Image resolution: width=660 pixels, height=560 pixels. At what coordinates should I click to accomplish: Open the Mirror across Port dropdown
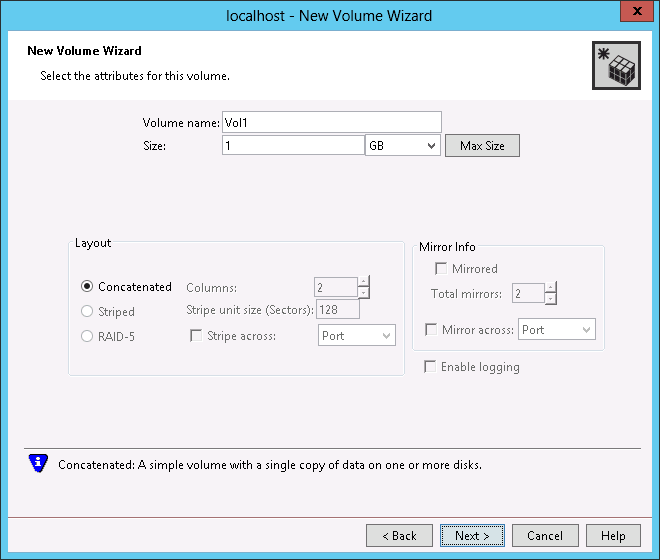click(x=556, y=329)
